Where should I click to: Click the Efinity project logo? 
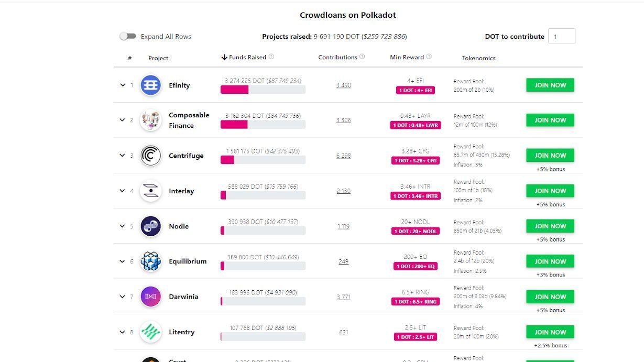[x=150, y=85]
